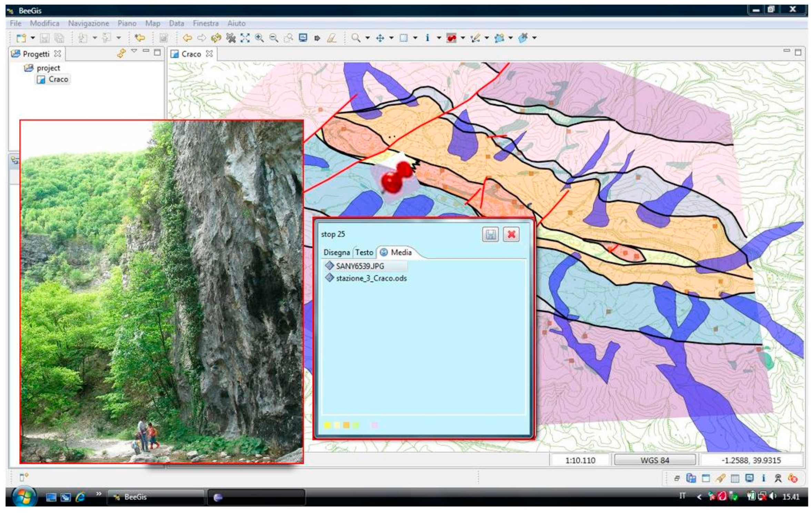The image size is (812, 516).
Task: Open the Modifica menu
Action: tap(44, 23)
